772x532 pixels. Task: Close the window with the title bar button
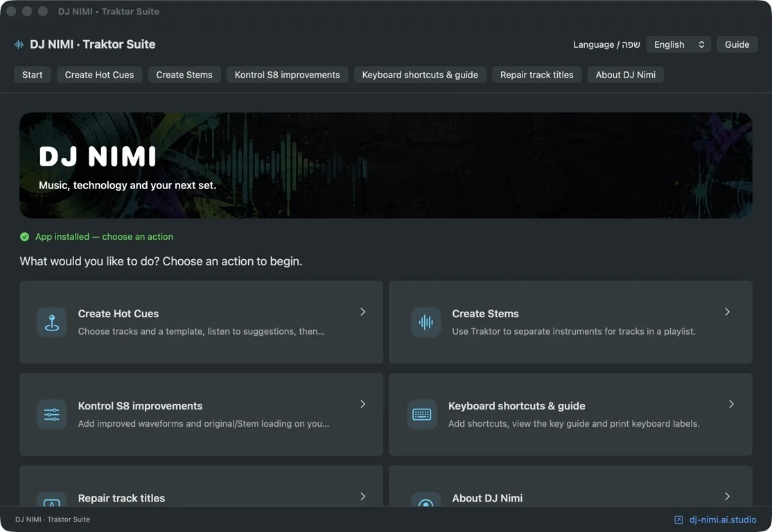[11, 11]
